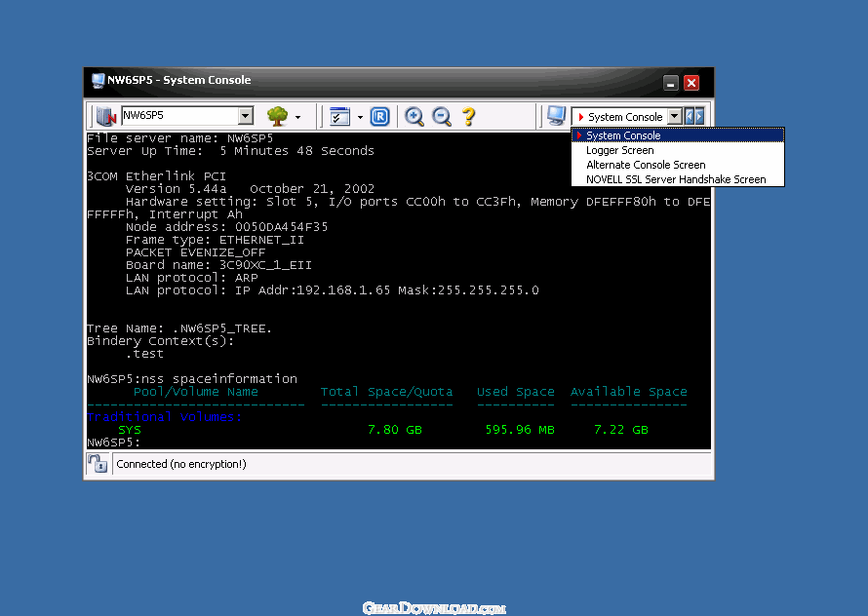Click the 'PACKET EVENIZE_OFF' line
This screenshot has width=868, height=616.
click(195, 252)
